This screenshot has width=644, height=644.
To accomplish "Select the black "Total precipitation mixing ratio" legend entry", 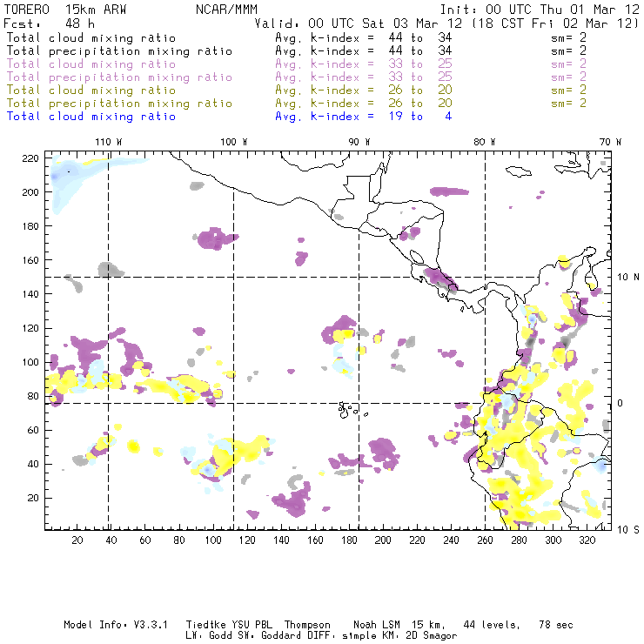I will (x=119, y=51).
